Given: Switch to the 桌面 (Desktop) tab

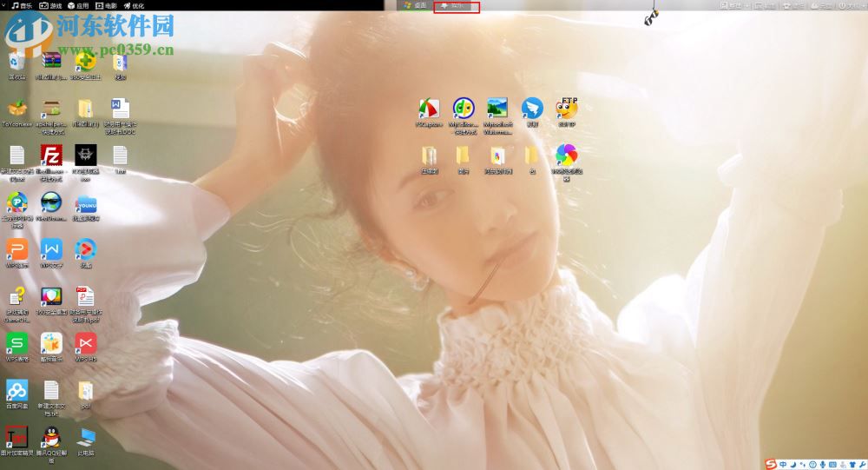Looking at the screenshot, I should 415,5.
